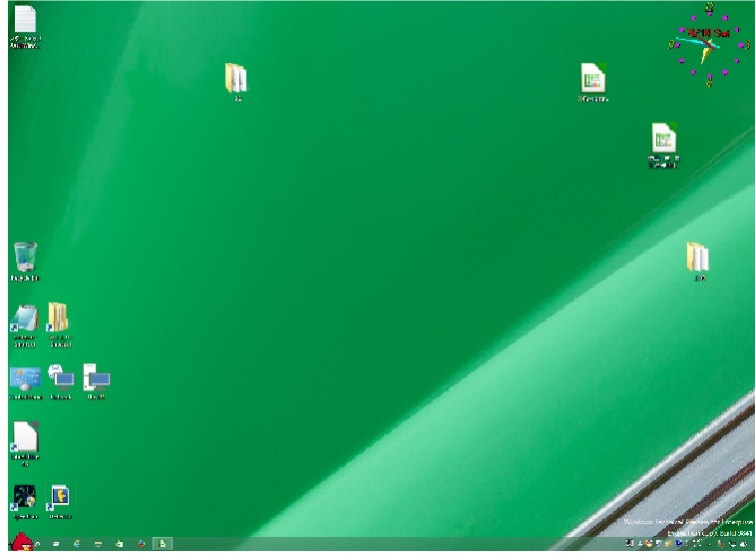Launch Firefox from the taskbar
756x554 pixels.
click(141, 544)
